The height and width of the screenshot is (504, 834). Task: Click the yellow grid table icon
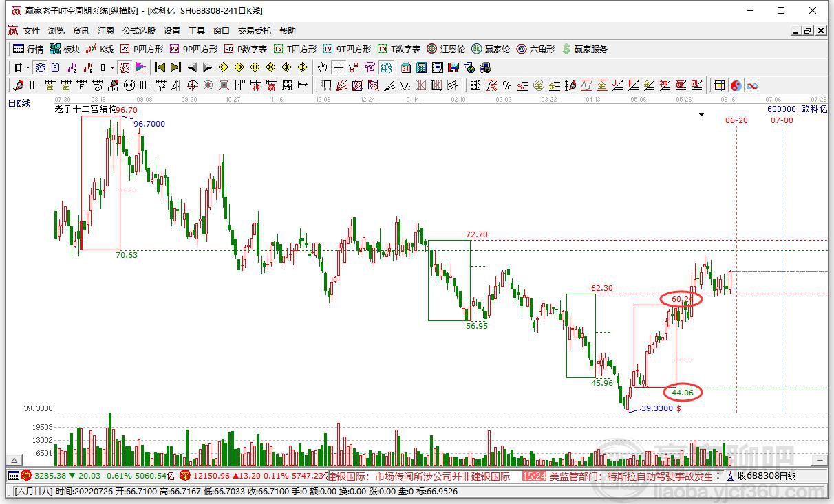click(x=720, y=85)
